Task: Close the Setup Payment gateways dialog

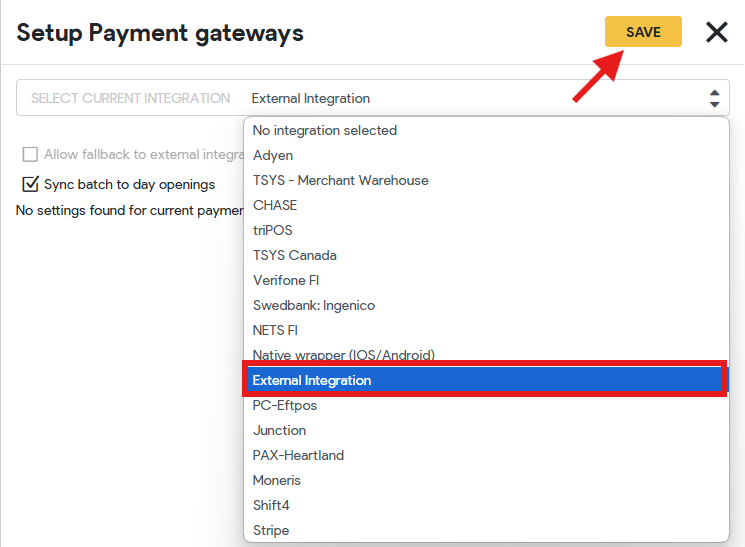Action: coord(716,32)
